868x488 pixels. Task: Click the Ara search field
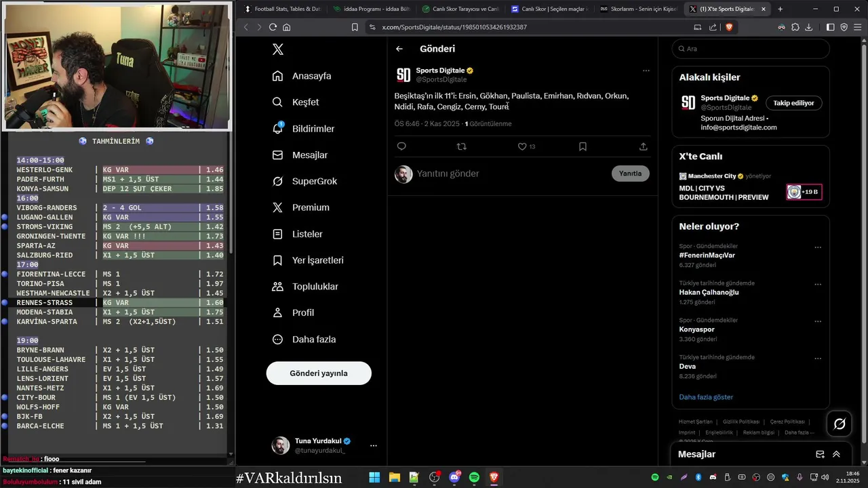(x=751, y=49)
